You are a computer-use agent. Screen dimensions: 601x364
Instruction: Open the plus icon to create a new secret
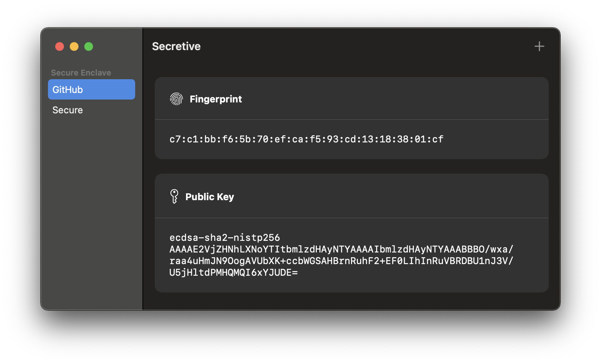pyautogui.click(x=539, y=46)
